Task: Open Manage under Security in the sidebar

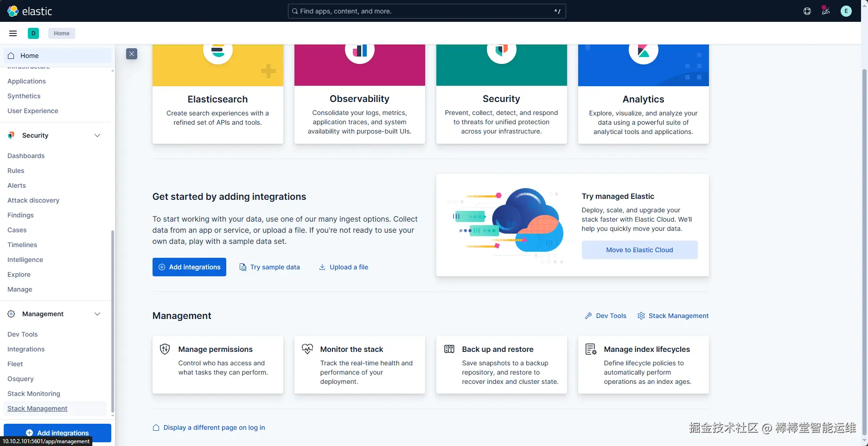Action: (x=20, y=289)
